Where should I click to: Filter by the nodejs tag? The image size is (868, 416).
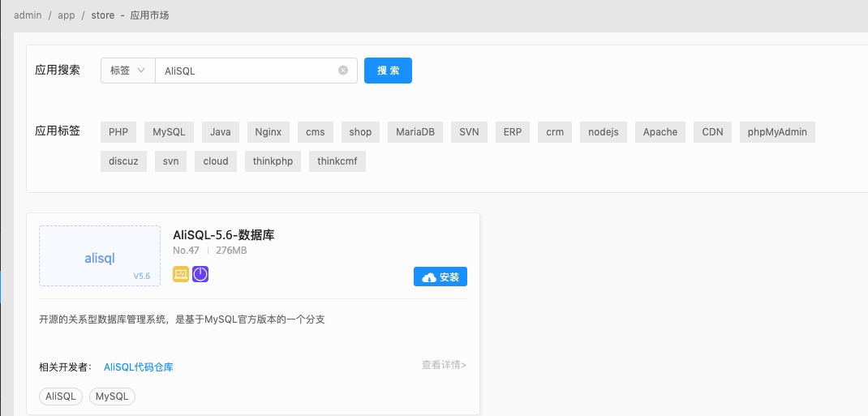point(604,132)
